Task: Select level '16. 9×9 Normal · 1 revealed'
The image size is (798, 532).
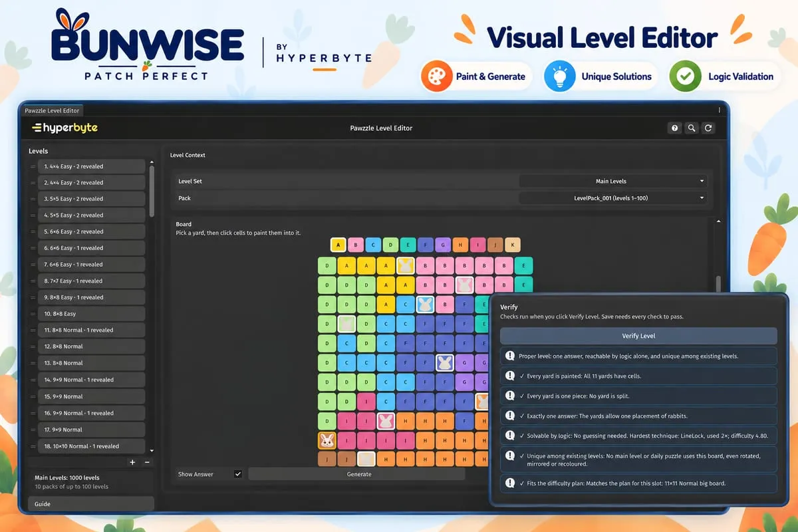Action: click(92, 413)
